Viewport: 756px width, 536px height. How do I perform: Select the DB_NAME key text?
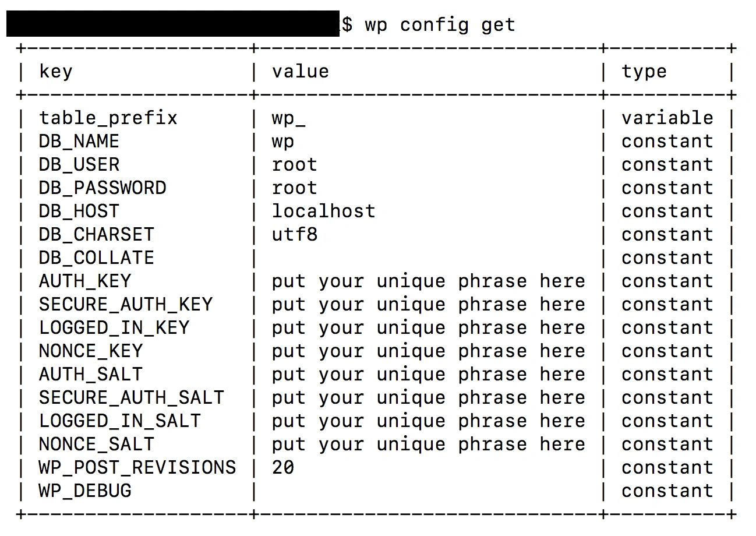[x=79, y=142]
